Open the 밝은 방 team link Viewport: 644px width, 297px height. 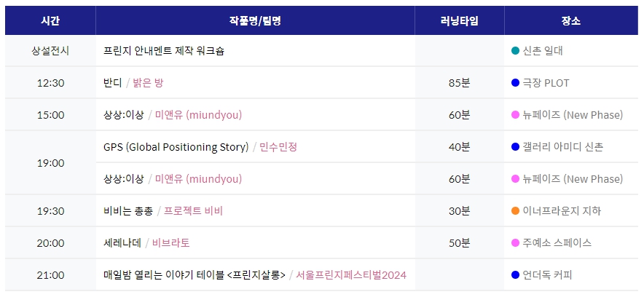point(148,83)
